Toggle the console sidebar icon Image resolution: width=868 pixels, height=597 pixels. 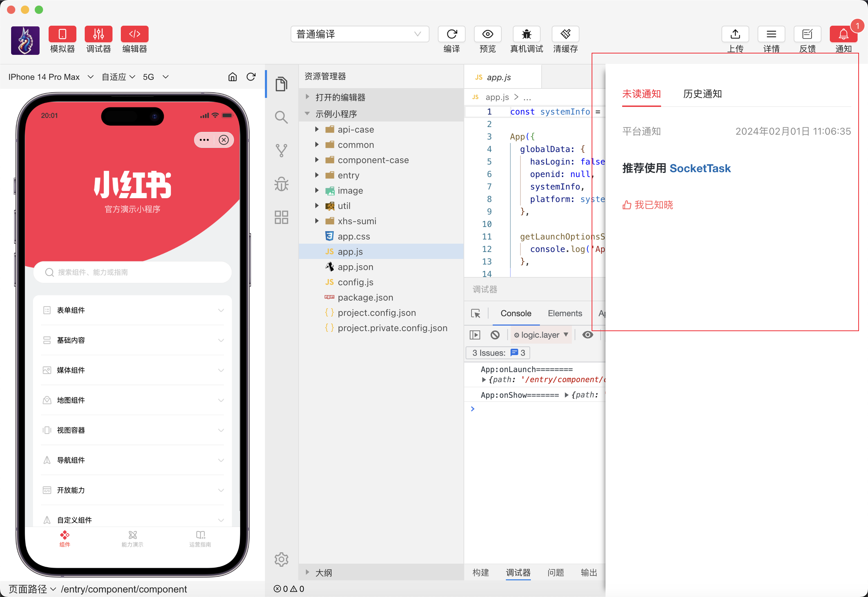pos(475,335)
